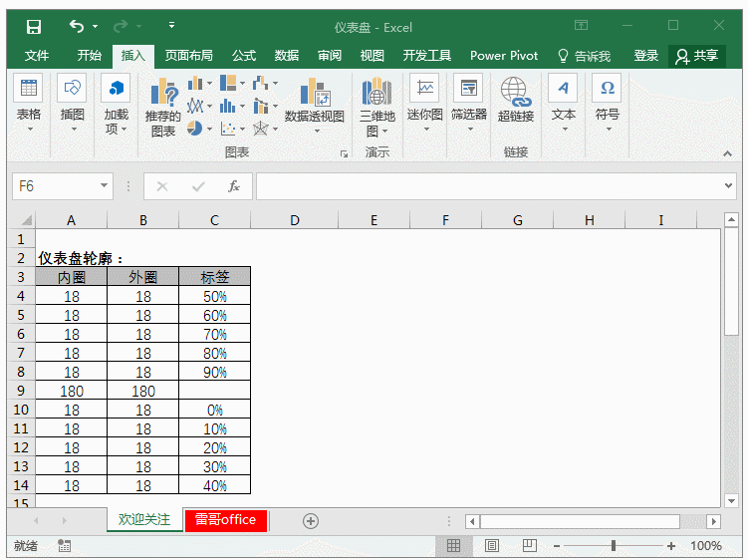
Task: Click the formula bar input area
Action: 489,186
